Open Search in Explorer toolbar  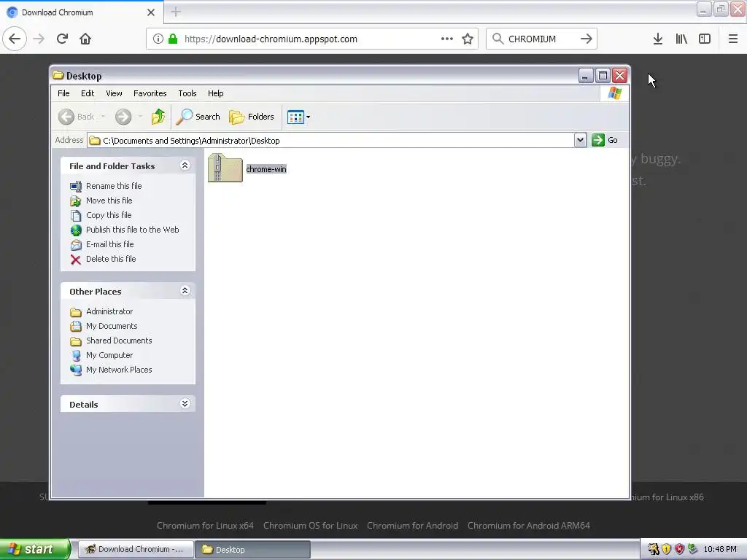tap(198, 117)
